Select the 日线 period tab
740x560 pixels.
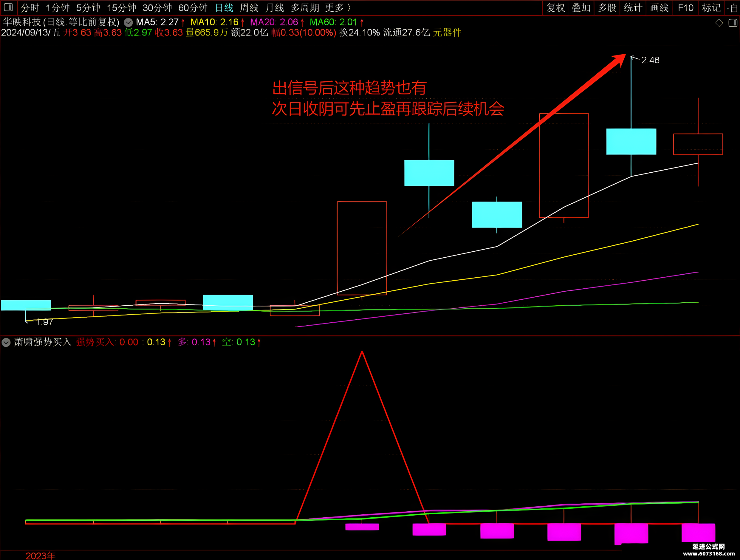224,8
